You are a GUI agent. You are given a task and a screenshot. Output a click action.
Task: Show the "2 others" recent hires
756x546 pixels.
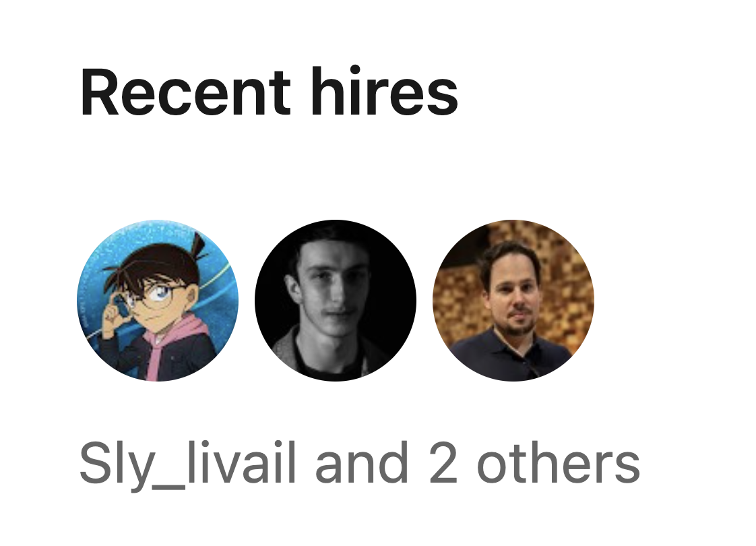click(534, 463)
